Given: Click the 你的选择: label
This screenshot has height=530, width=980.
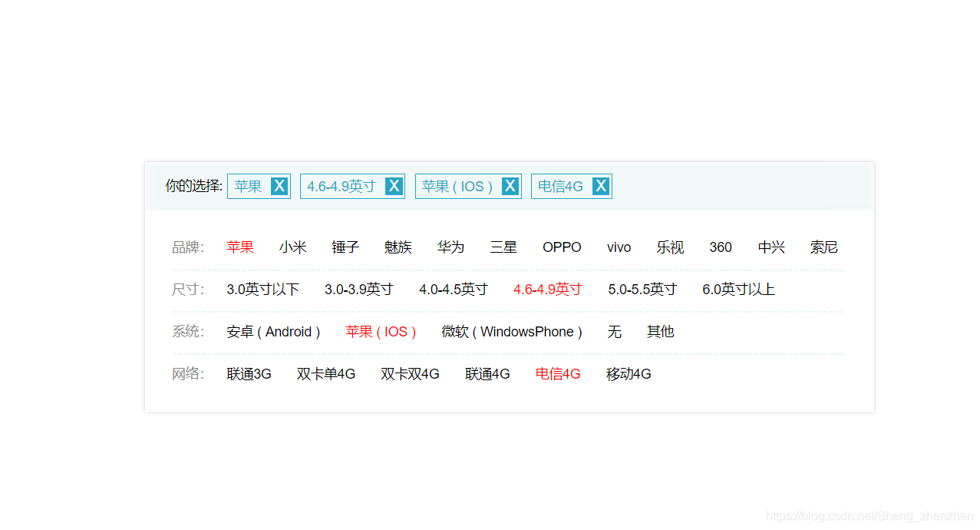Looking at the screenshot, I should point(194,186).
